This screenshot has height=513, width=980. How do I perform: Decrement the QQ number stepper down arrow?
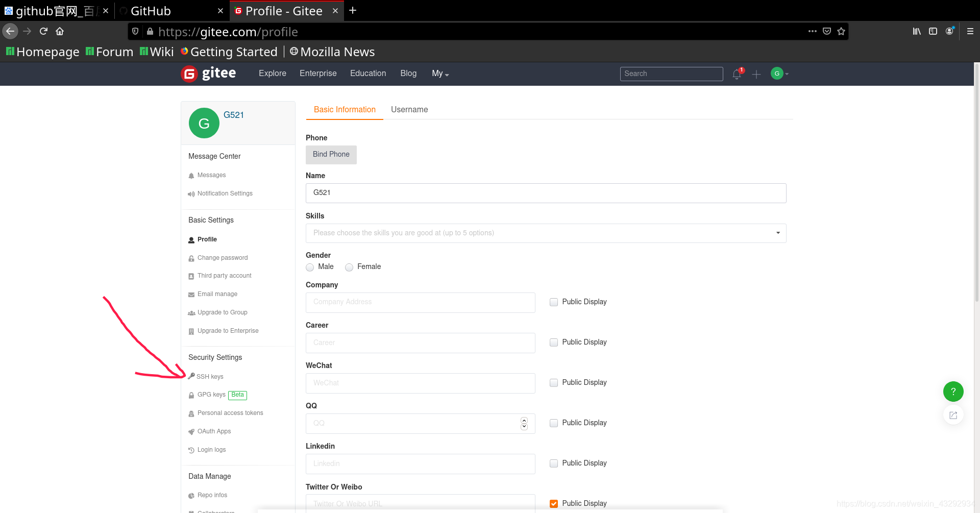point(524,427)
